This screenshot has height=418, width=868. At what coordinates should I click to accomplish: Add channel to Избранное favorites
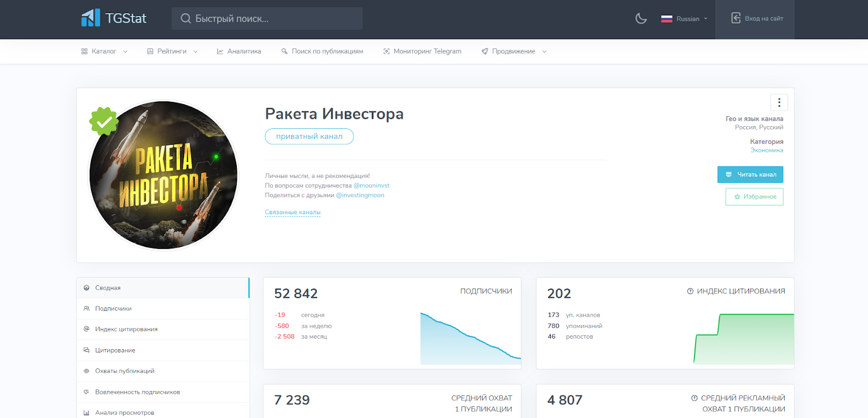pos(754,197)
